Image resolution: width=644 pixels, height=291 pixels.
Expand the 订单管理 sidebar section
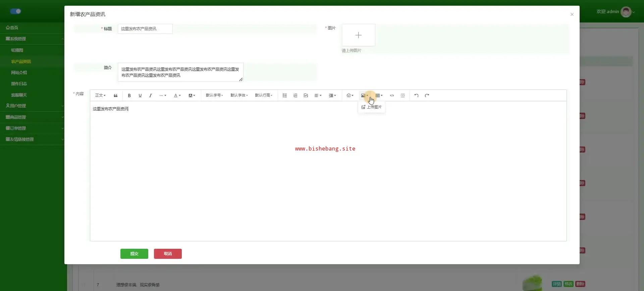tap(32, 128)
